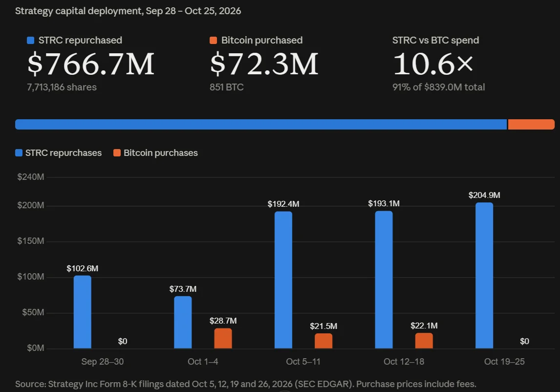Click the $72.3M Bitcoin purchased figure
This screenshot has height=392, width=560.
(264, 64)
